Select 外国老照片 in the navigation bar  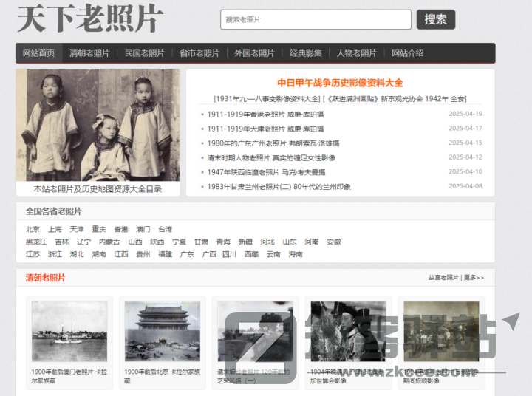point(254,53)
